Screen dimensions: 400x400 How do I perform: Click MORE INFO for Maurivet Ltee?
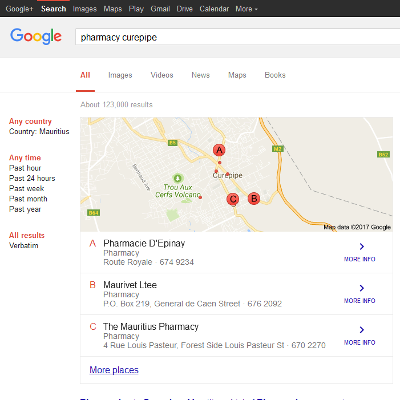[x=360, y=301]
